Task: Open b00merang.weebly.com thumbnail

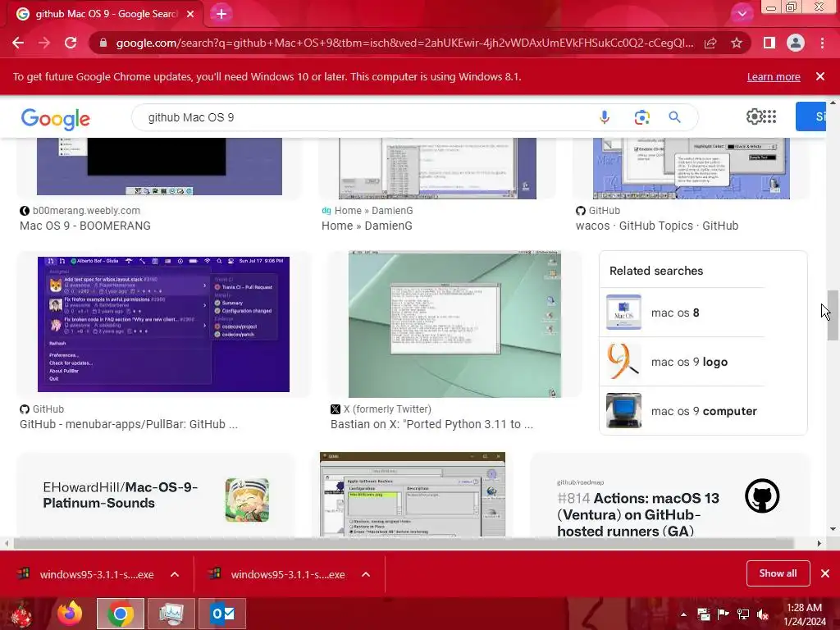Action: tap(159, 167)
